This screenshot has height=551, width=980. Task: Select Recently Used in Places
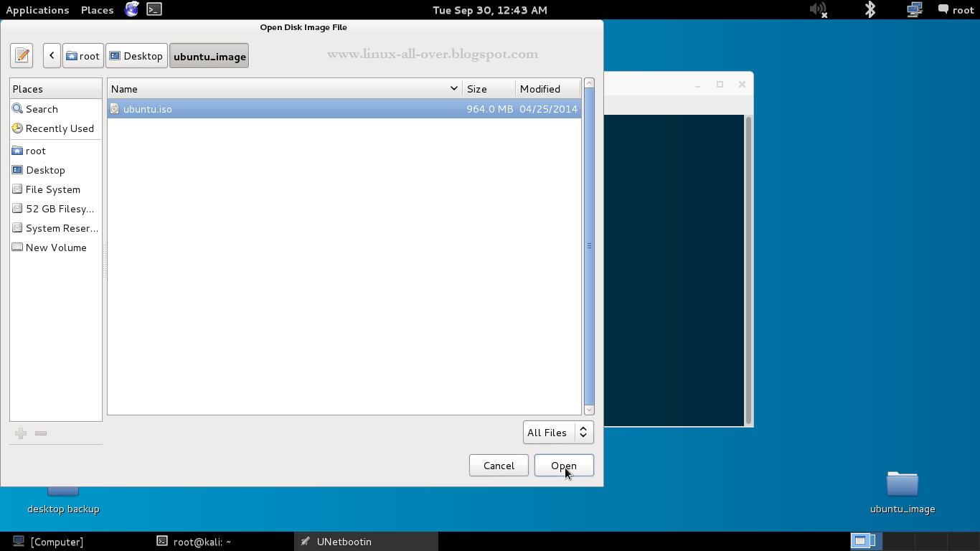pos(56,128)
